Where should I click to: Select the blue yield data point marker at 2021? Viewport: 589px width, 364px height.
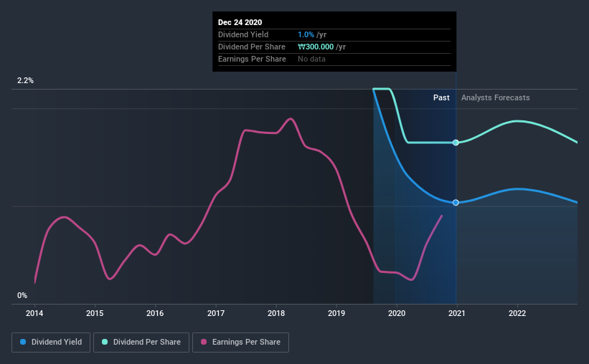[x=456, y=203]
